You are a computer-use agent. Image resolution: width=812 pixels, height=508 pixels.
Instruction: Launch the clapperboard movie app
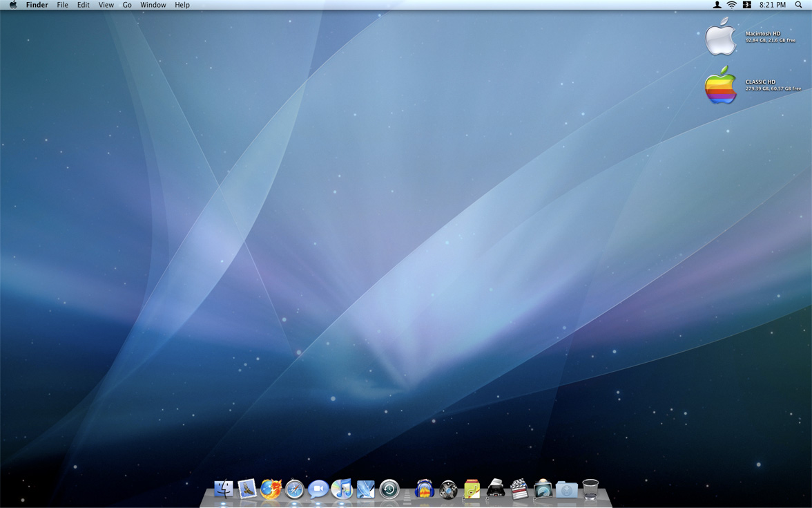pyautogui.click(x=519, y=489)
